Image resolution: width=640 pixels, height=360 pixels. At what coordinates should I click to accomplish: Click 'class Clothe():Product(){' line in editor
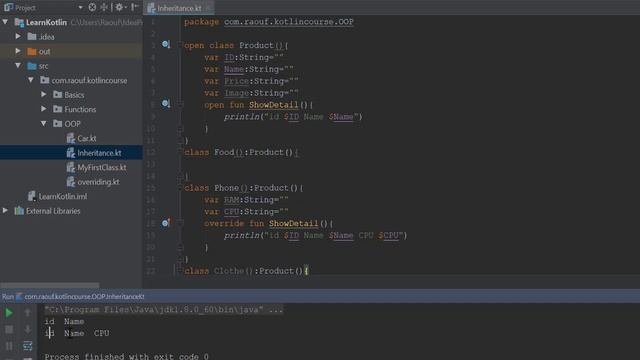pos(246,271)
